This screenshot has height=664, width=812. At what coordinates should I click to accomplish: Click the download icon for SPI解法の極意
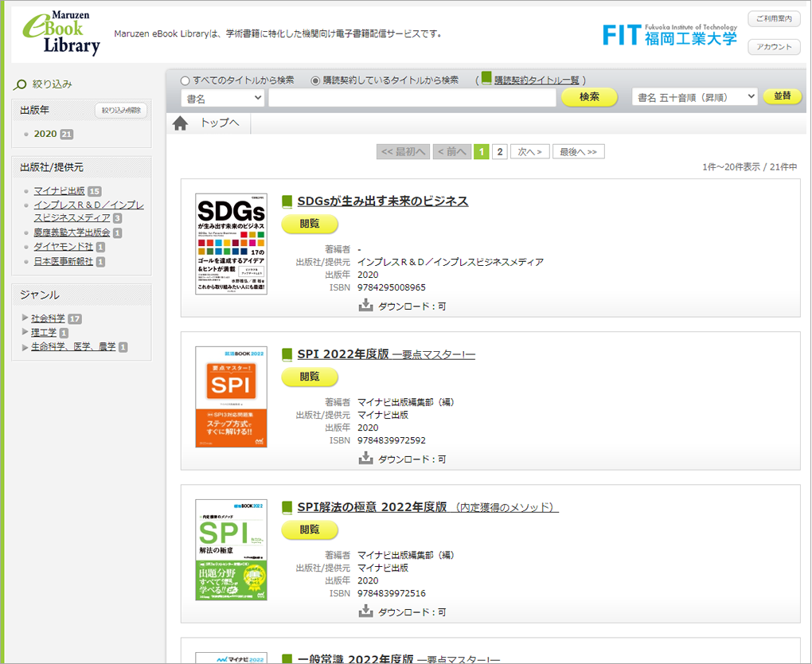click(365, 611)
